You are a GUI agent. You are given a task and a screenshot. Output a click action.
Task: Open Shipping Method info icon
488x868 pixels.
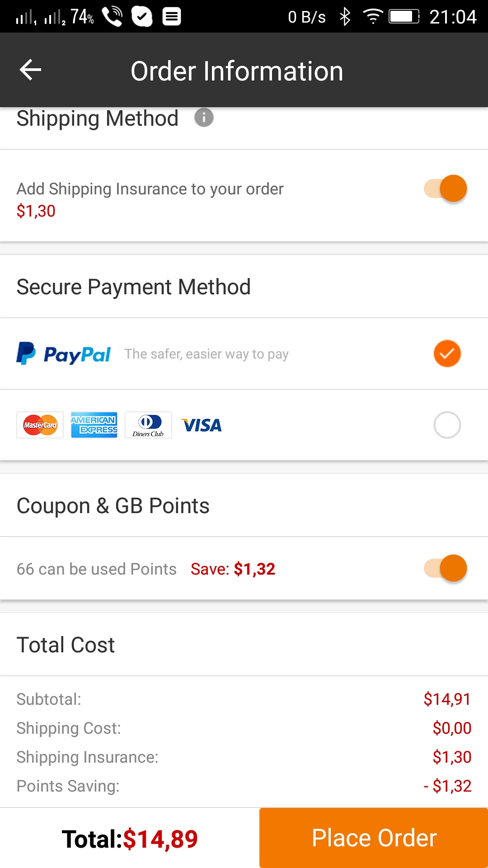[204, 118]
